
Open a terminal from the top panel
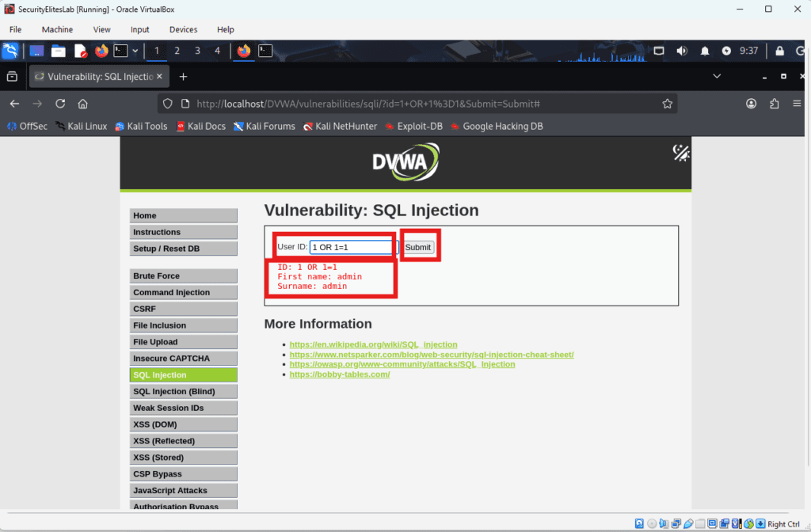point(120,50)
